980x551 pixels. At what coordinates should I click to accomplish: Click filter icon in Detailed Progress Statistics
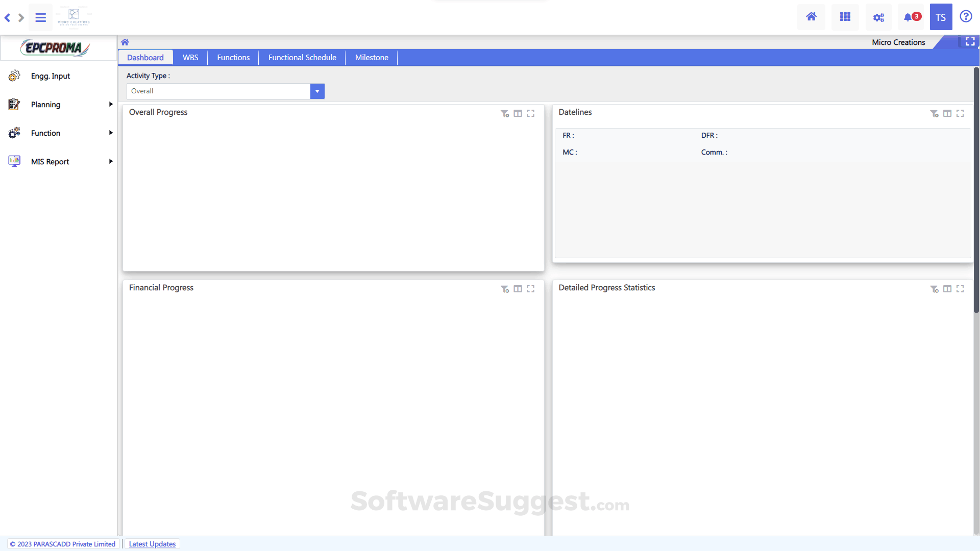point(934,289)
